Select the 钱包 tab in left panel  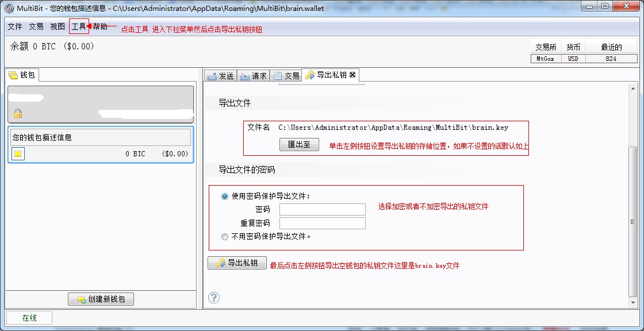(22, 75)
